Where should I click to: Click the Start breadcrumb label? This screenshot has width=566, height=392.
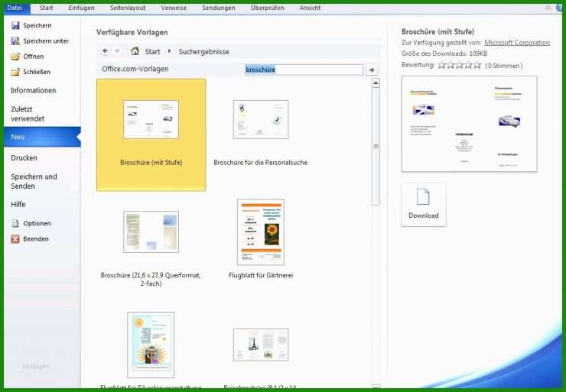click(x=152, y=51)
